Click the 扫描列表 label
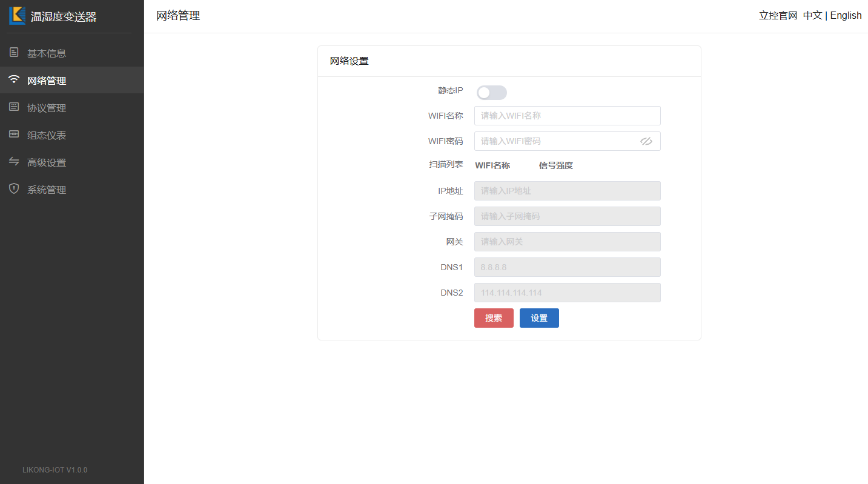 (x=446, y=164)
